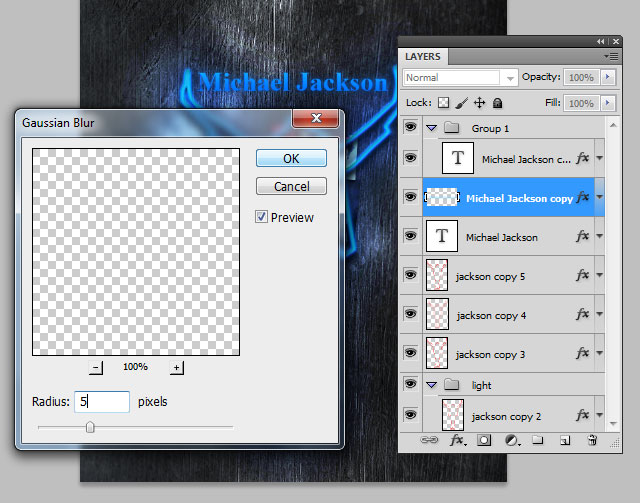Select the LAYERS tab
The height and width of the screenshot is (503, 640).
(423, 56)
